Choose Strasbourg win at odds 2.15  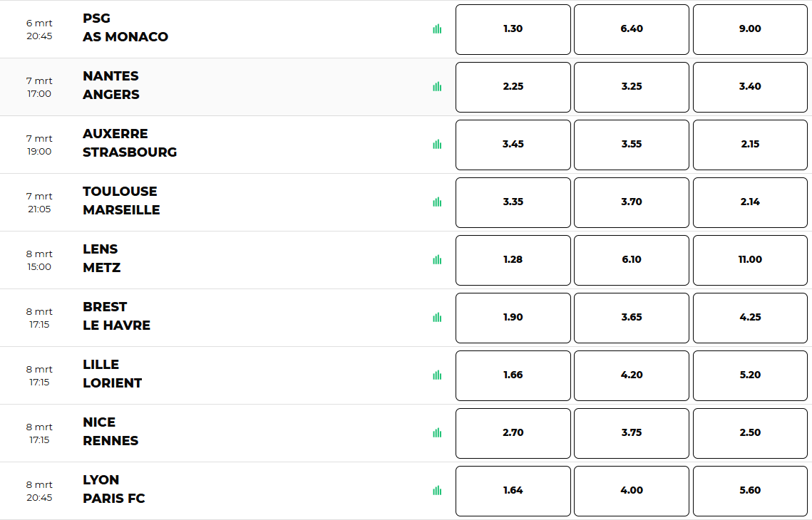pyautogui.click(x=750, y=145)
